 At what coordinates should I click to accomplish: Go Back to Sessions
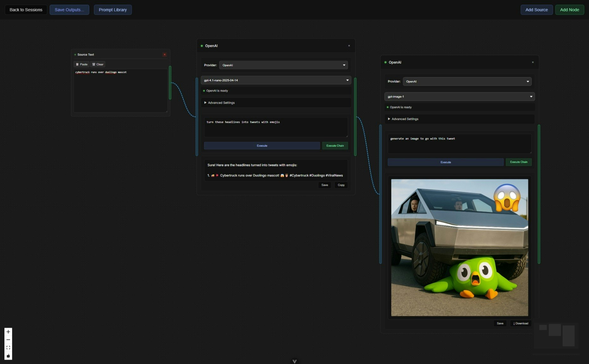click(26, 10)
